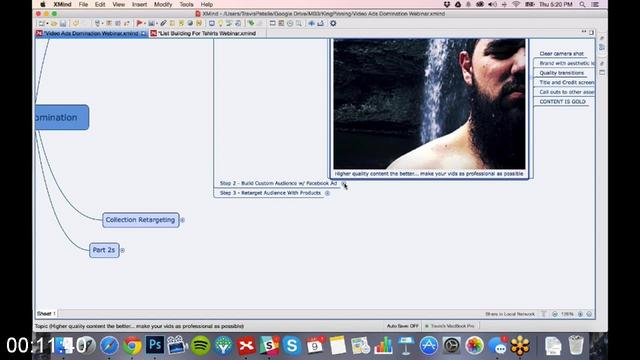Click the maximize view icon at the editor's top right
This screenshot has height=360, width=640.
coord(591,32)
